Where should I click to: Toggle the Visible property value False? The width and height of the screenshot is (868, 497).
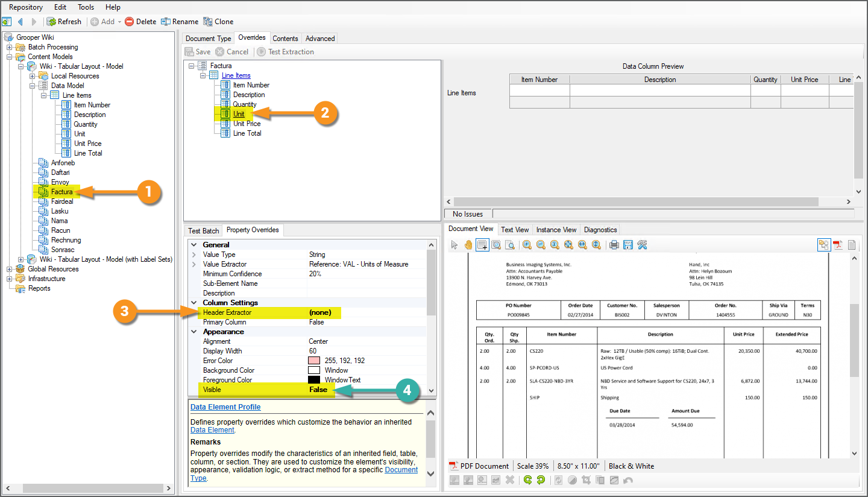318,390
